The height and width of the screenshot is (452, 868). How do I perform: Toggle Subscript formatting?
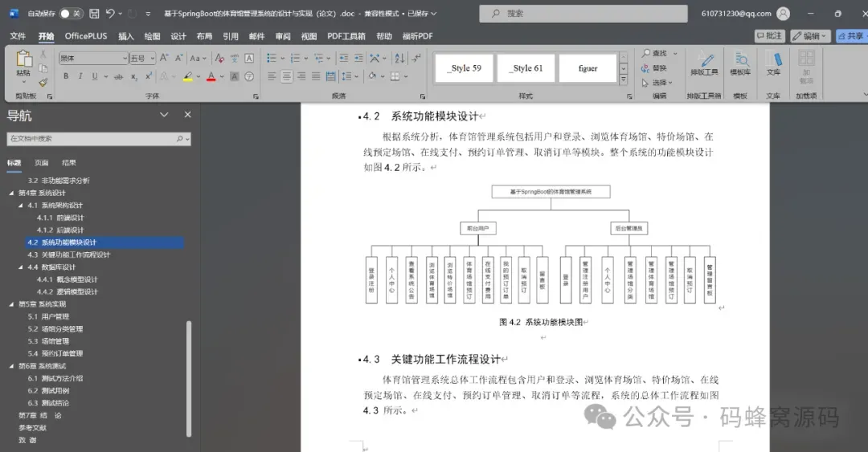[134, 76]
